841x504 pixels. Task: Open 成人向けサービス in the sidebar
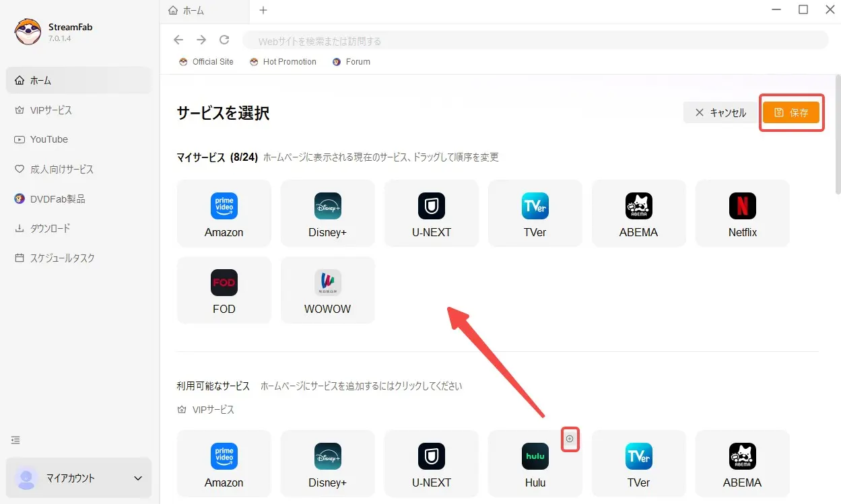(x=79, y=169)
